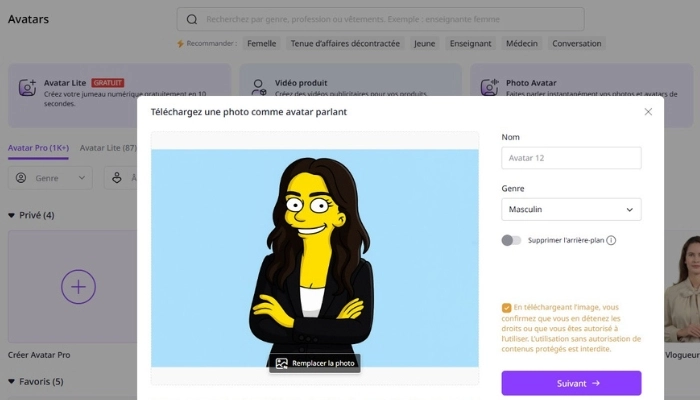Click the search magnifier icon
The width and height of the screenshot is (700, 400).
pyautogui.click(x=192, y=19)
